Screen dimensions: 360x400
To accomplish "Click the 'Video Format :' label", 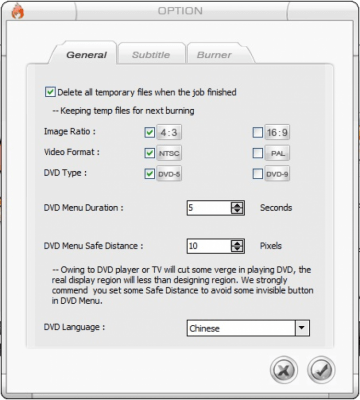I will coord(72,152).
